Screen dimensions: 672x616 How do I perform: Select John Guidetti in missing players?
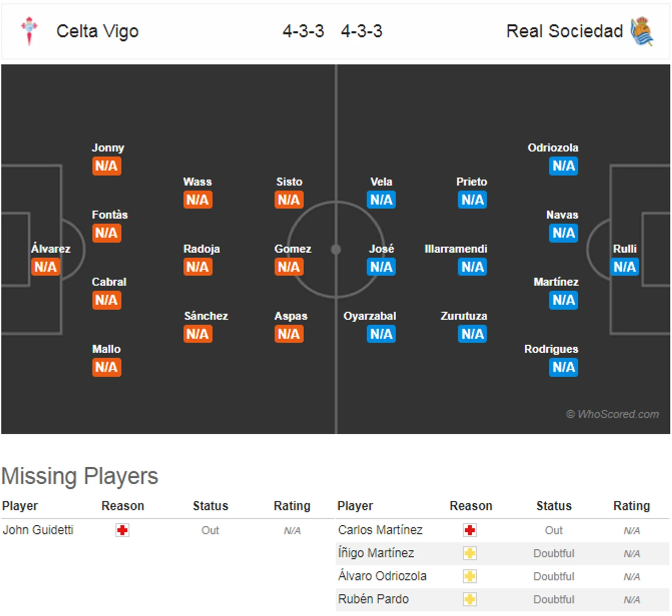click(x=38, y=530)
